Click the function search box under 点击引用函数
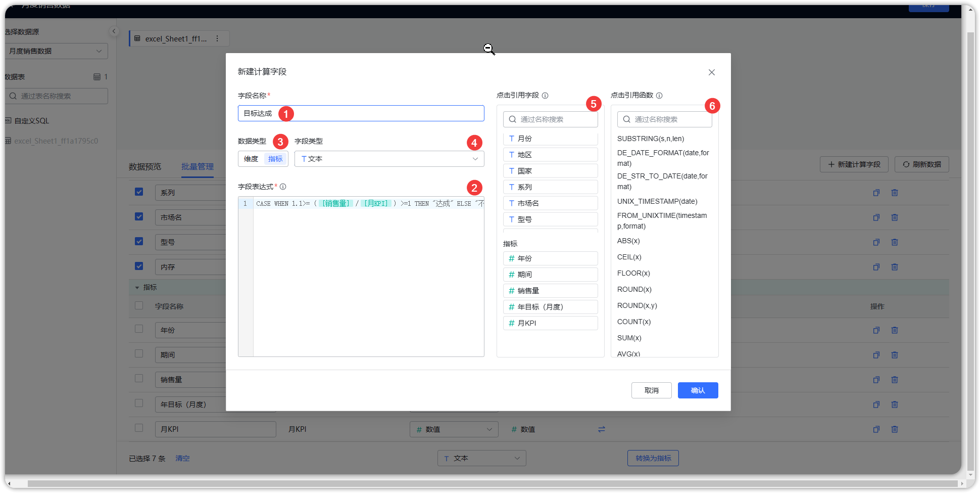Image resolution: width=980 pixels, height=493 pixels. (x=664, y=119)
